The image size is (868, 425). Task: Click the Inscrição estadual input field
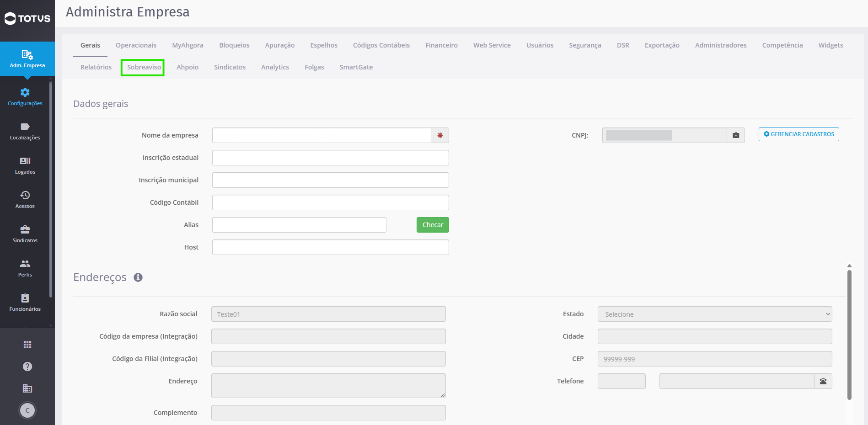point(331,158)
